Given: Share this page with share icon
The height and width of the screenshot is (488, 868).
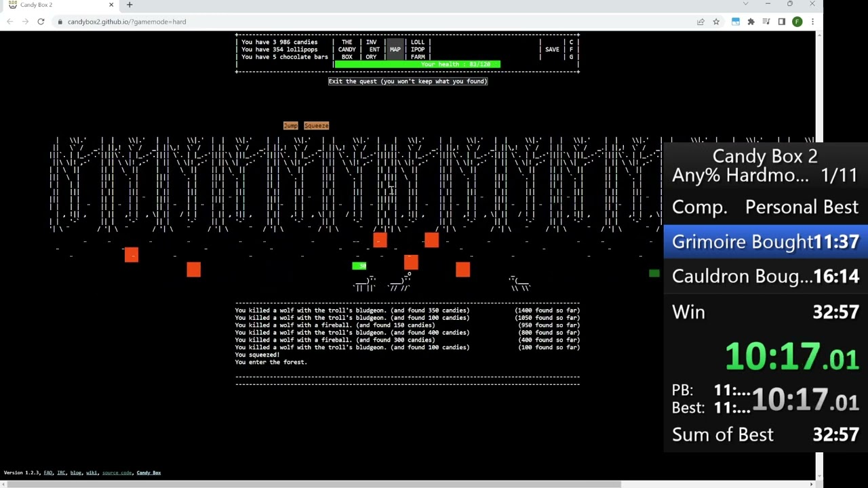Looking at the screenshot, I should coord(701,22).
